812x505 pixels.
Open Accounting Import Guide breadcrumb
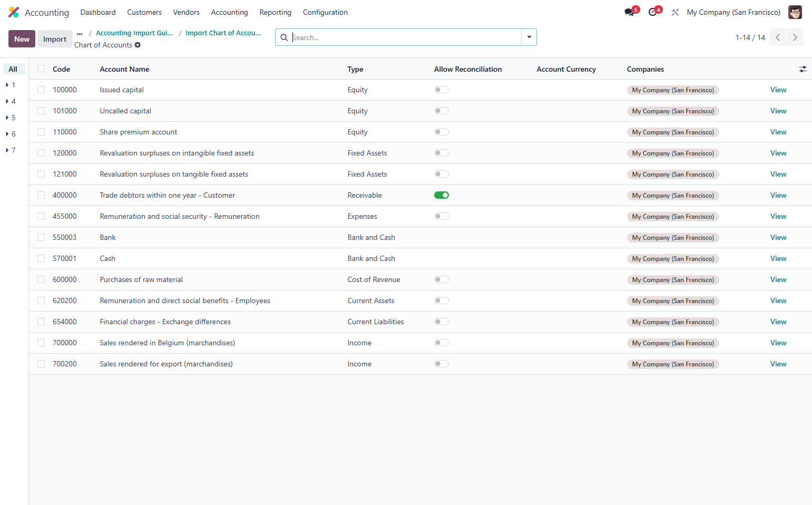point(134,33)
